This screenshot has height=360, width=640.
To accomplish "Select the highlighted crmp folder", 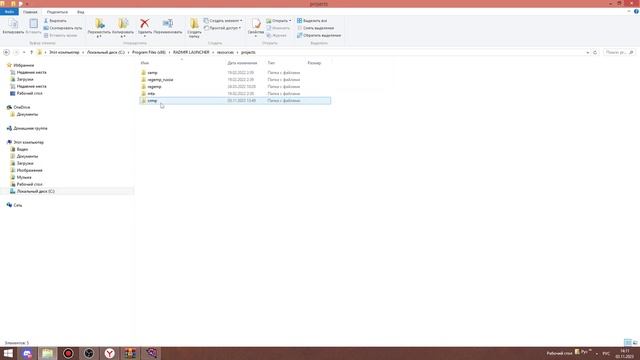I will (235, 100).
